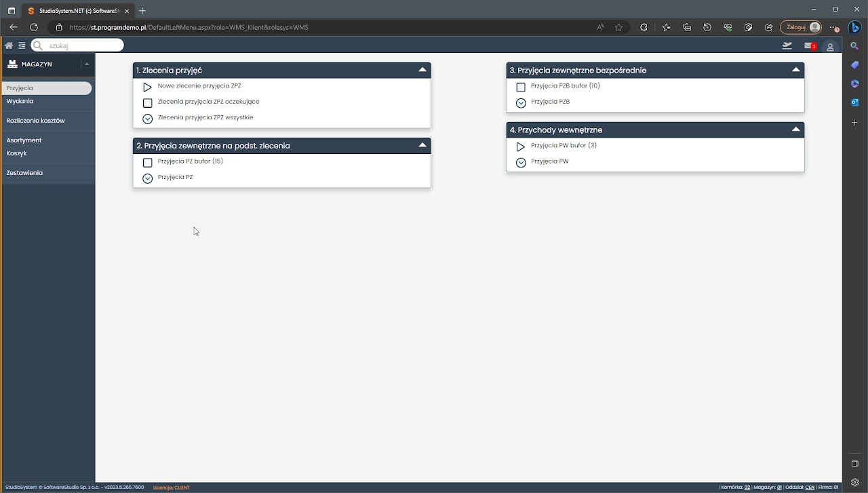Click the square icon beside Przyjęcia PZB bufor
Viewport: 868px width, 493px height.
(x=521, y=87)
